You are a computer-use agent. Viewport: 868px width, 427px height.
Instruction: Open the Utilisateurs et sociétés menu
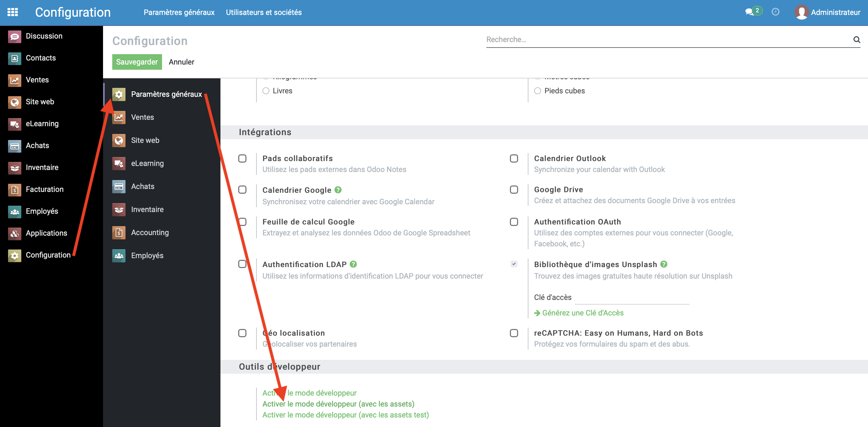tap(264, 12)
